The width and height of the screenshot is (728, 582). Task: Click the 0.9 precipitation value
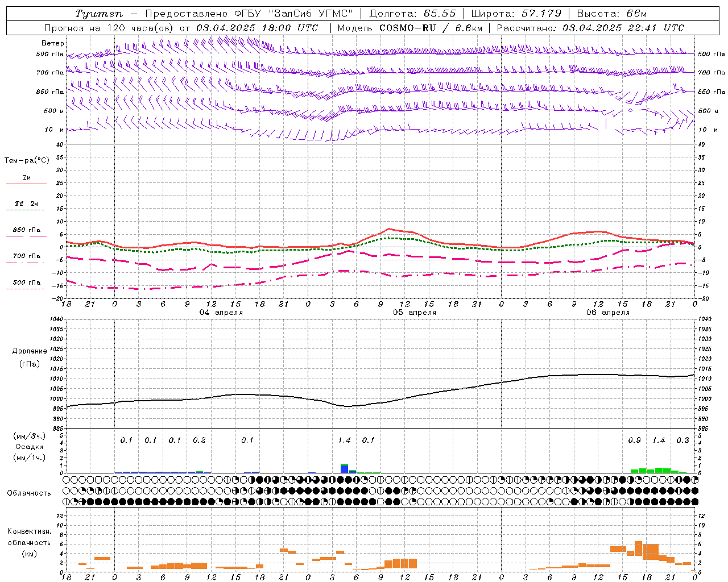tap(635, 440)
